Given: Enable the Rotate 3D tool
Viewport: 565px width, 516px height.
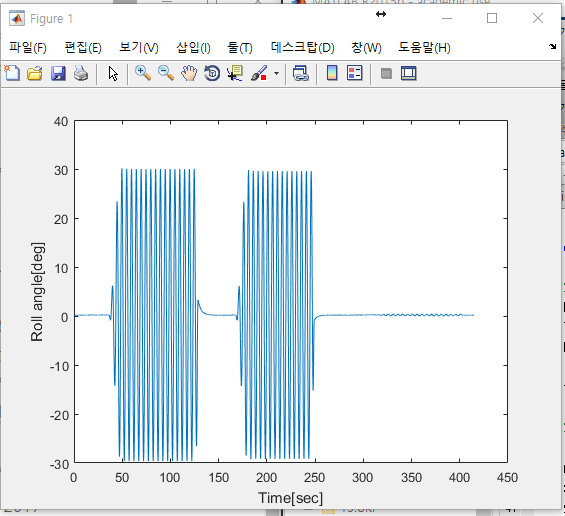Looking at the screenshot, I should pyautogui.click(x=212, y=73).
